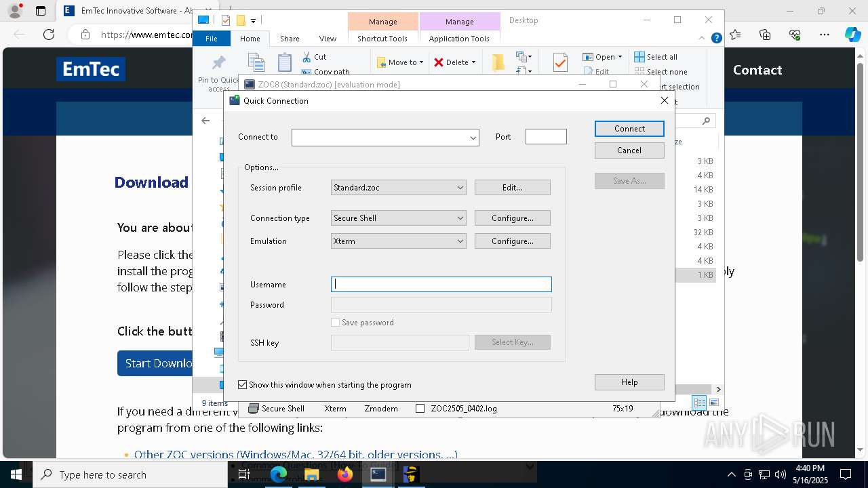Click Select all in Explorer ribbon
This screenshot has height=488, width=868.
tap(655, 57)
